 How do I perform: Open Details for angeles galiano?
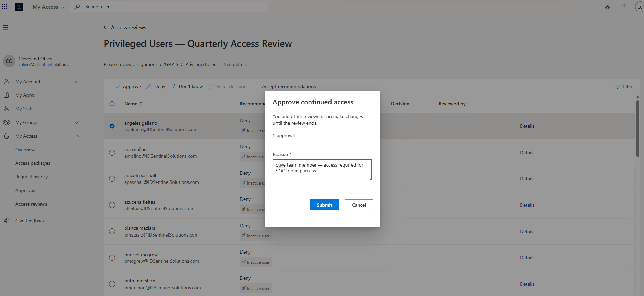pyautogui.click(x=527, y=126)
